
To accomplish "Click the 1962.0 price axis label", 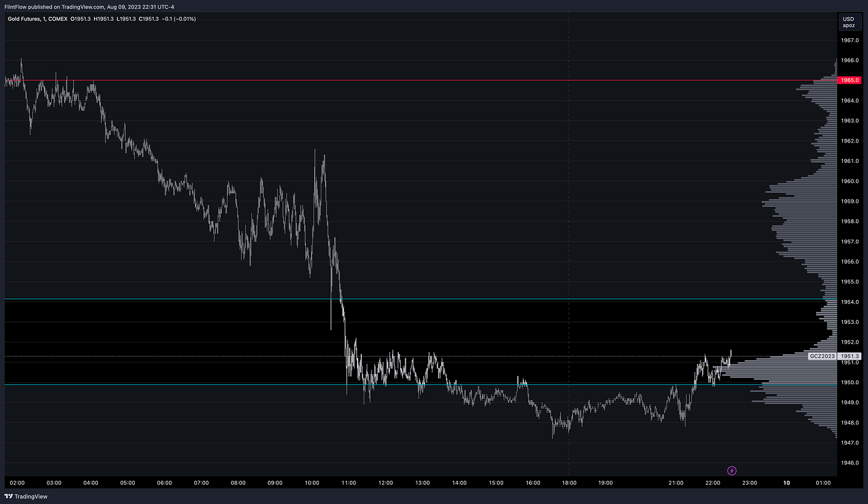I will tap(850, 141).
